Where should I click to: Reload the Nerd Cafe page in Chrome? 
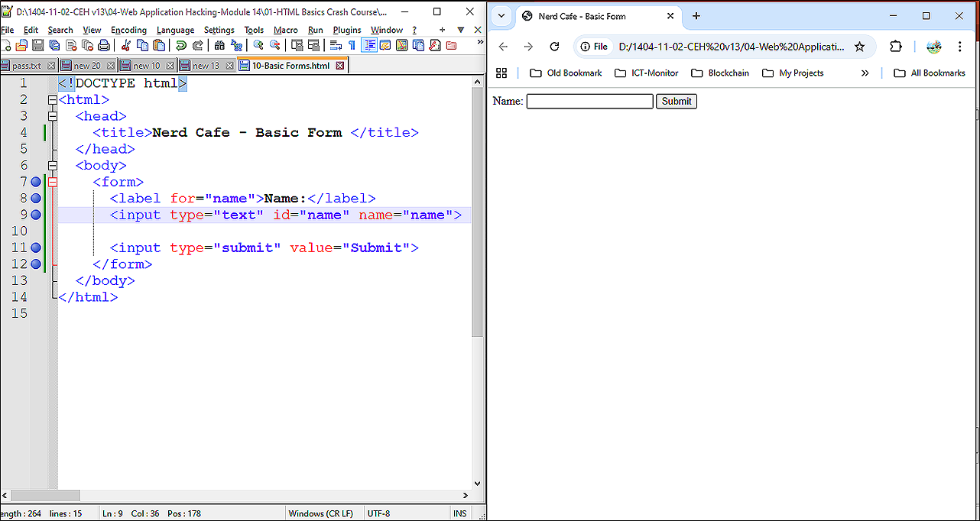coord(554,47)
